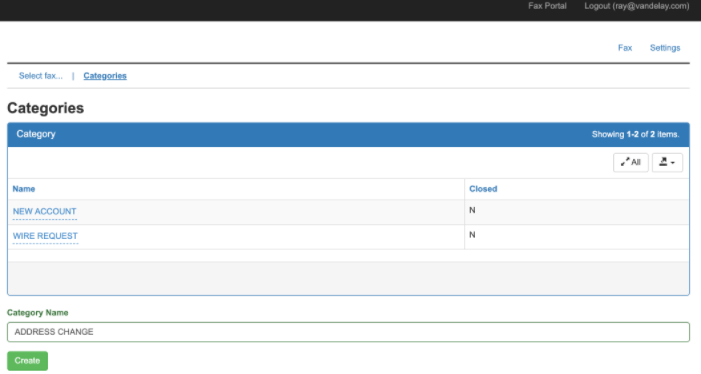This screenshot has height=374, width=701.
Task: Click the 'Showing 1-2 of 2 items' summary
Action: point(635,134)
